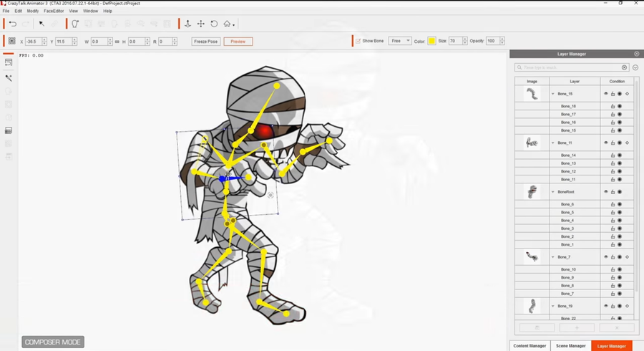Activate the four-arrow move tool
This screenshot has height=351, width=644.
click(201, 24)
